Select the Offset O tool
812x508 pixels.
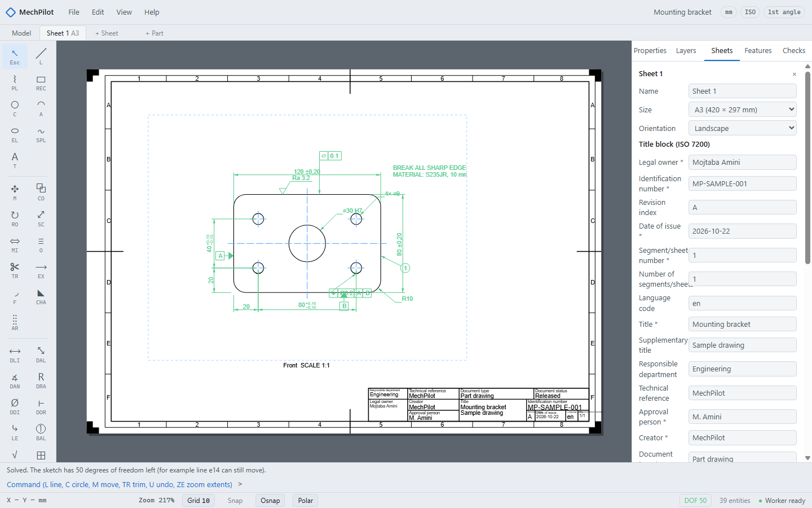click(41, 245)
